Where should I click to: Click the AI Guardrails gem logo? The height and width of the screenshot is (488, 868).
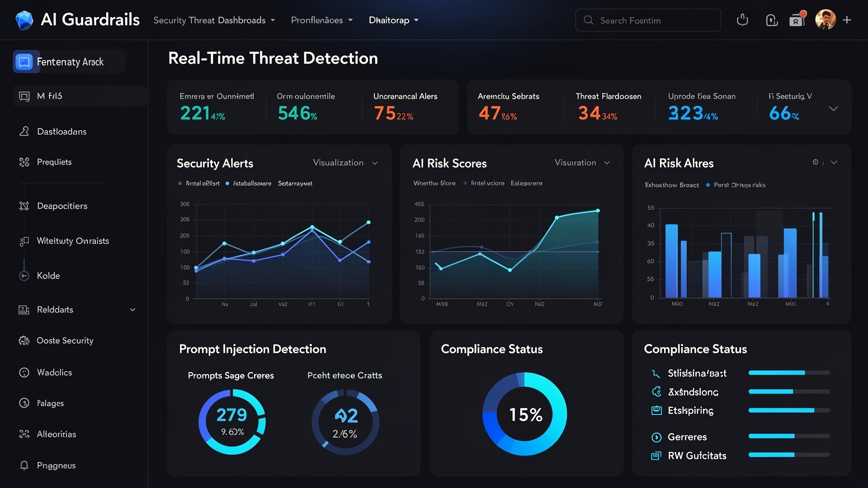[x=24, y=20]
